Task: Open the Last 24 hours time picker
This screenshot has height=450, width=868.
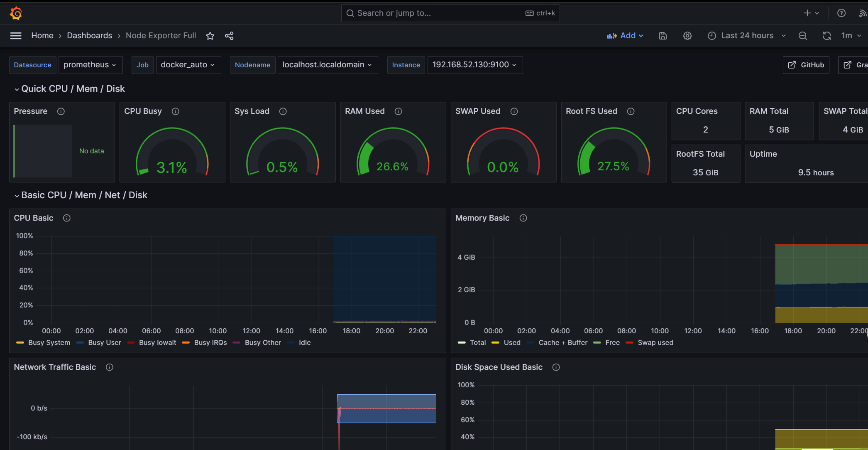Action: point(747,36)
